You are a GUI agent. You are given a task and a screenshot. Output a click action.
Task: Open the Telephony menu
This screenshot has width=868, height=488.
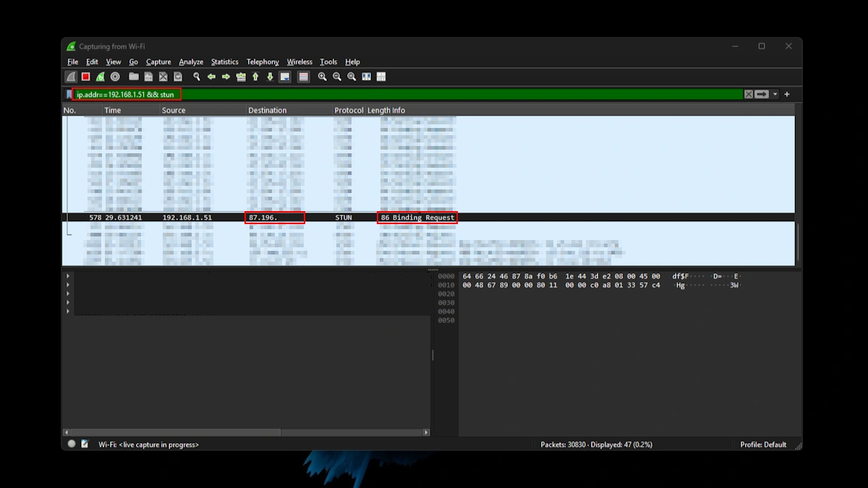[x=262, y=62]
